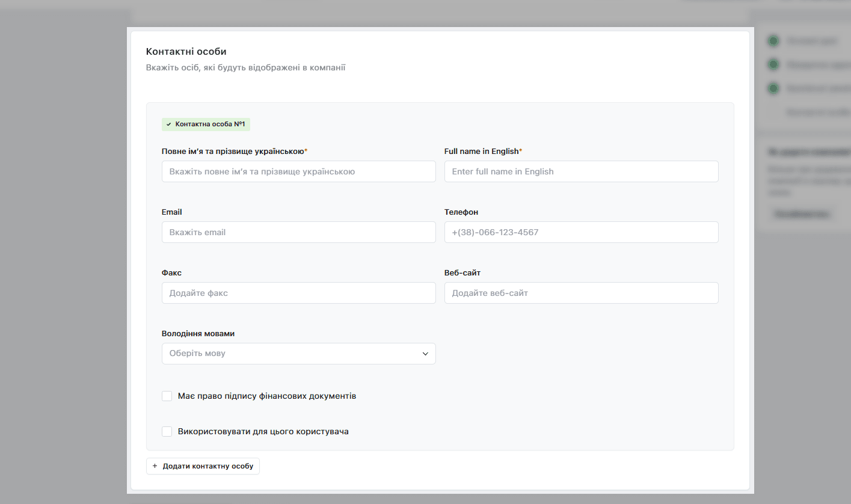Click the Веб-сайт field label
The height and width of the screenshot is (504, 851).
pos(462,272)
